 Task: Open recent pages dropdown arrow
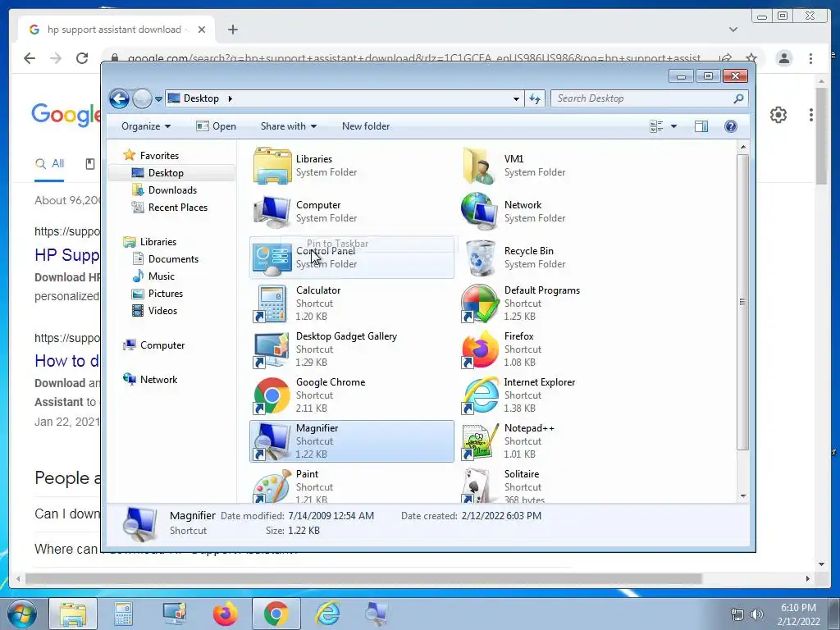158,98
